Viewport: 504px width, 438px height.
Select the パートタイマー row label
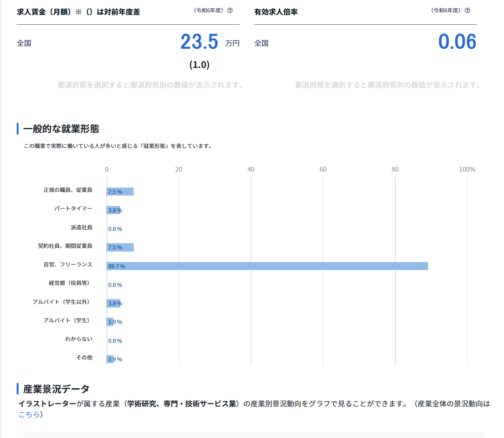73,209
